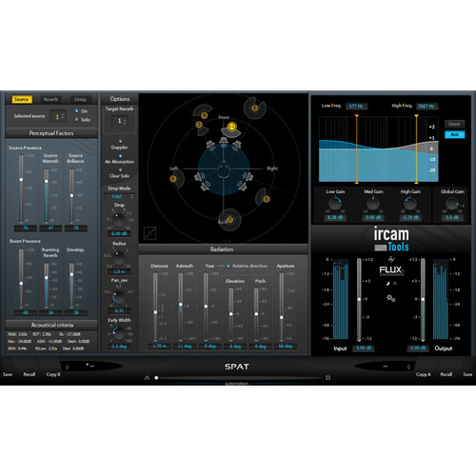
Task: Click the Drop knob
Action: point(118,219)
